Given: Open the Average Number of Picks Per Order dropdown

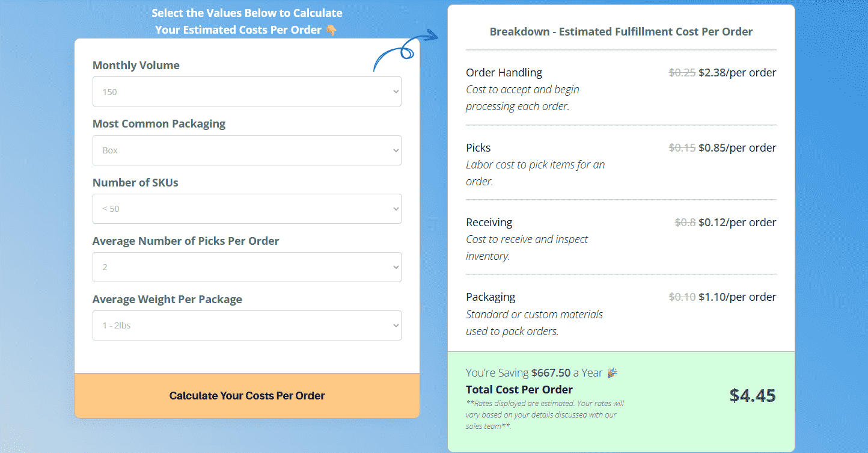Looking at the screenshot, I should pyautogui.click(x=246, y=267).
